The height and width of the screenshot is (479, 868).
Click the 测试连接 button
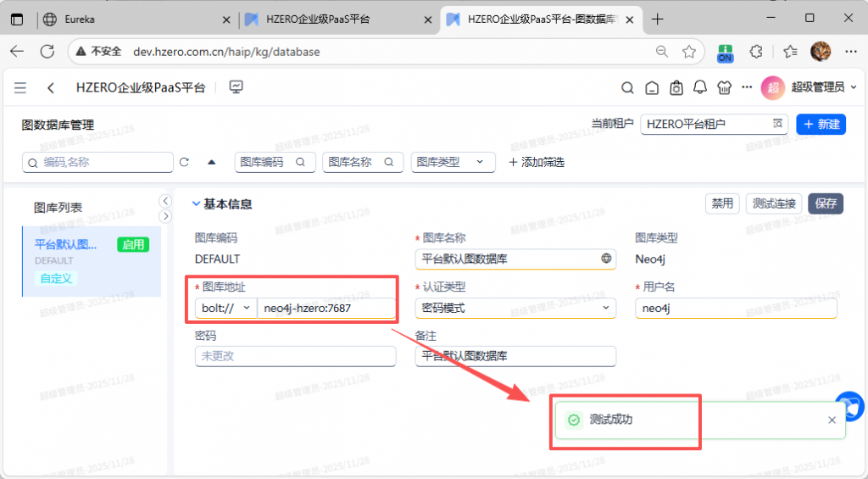(776, 203)
